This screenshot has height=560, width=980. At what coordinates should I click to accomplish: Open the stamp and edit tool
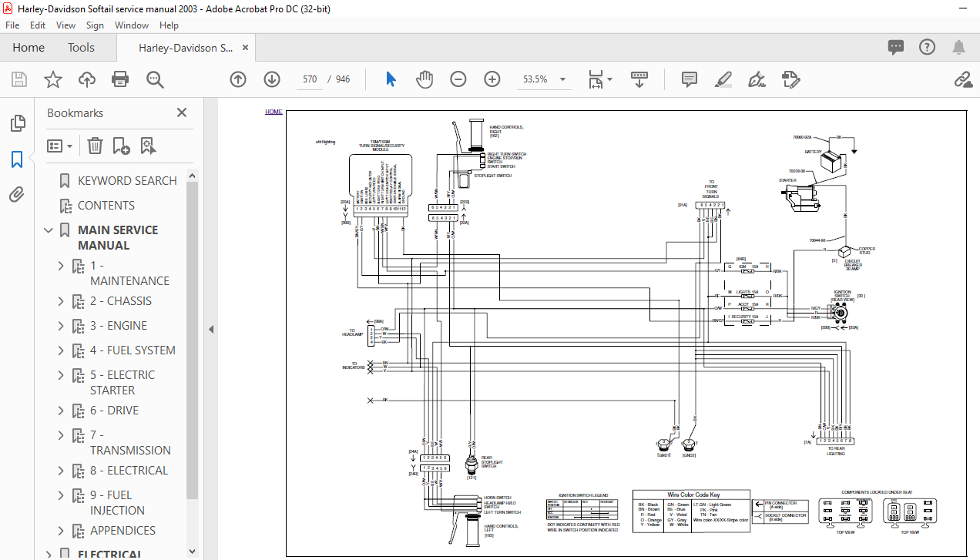point(790,79)
